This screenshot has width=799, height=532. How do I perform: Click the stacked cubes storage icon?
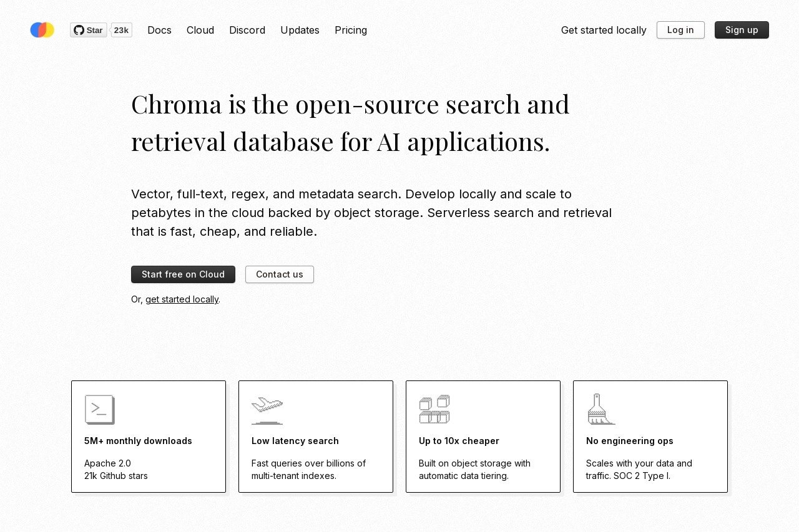click(x=434, y=410)
